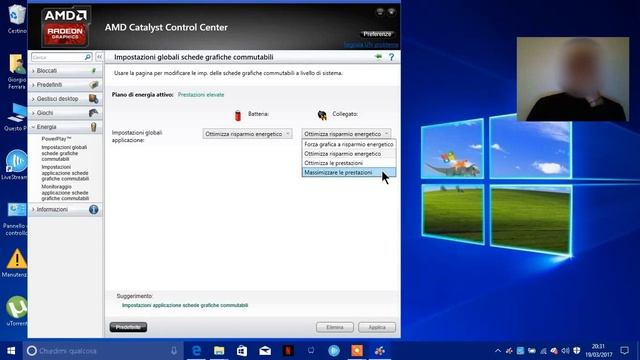
Task: Open the Suggerimento link for application settings
Action: (x=185, y=305)
